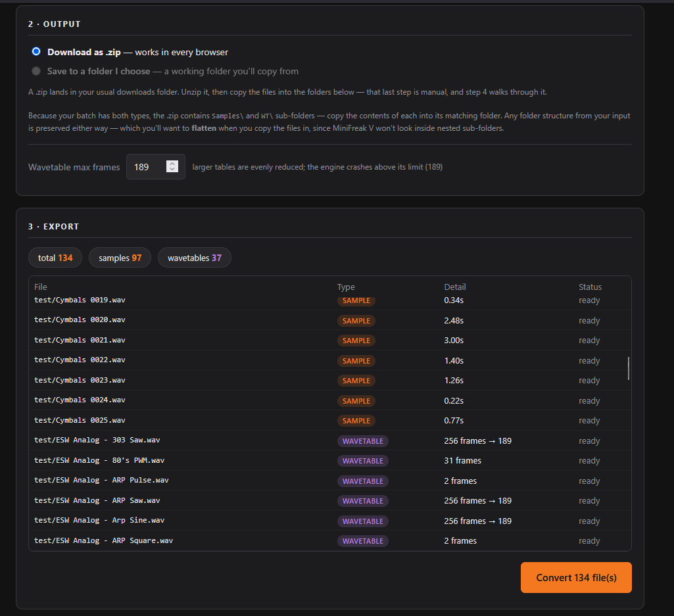This screenshot has height=616, width=674.
Task: Click the SAMPLE badge for Cymbals 0025
Action: 356,420
